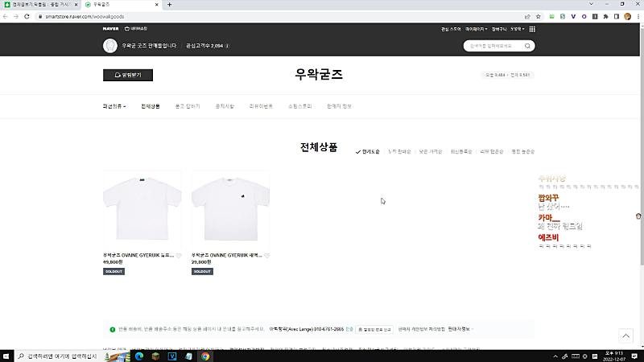Click the search magnifier icon in store search
644x362 pixels.
[527, 46]
